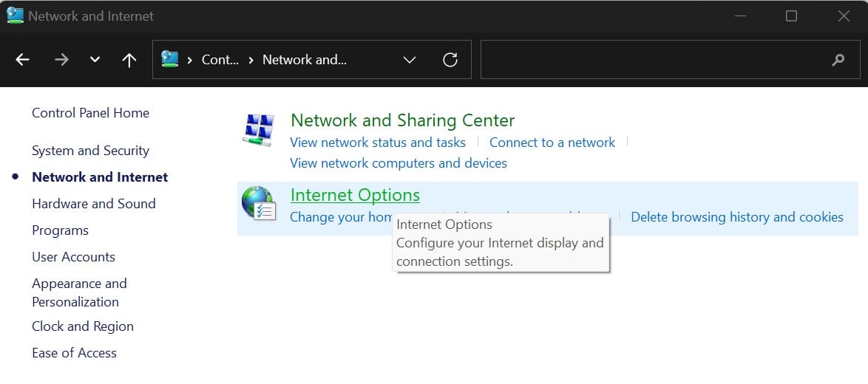The image size is (868, 384).
Task: Select the 'Network and...' breadcrumb segment
Action: click(x=305, y=60)
